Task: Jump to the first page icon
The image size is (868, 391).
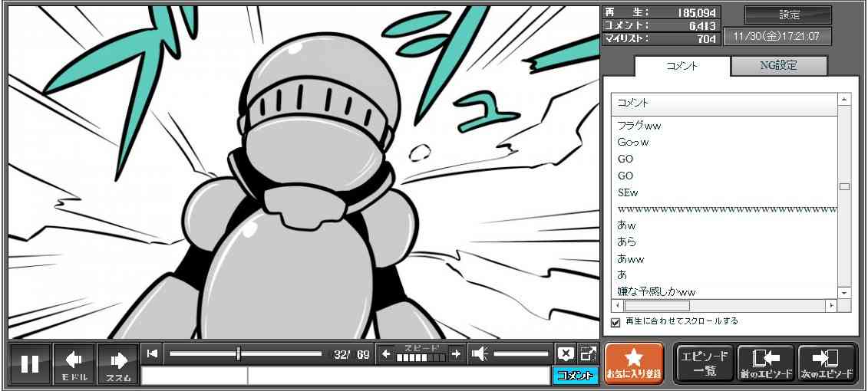Action: click(x=152, y=353)
